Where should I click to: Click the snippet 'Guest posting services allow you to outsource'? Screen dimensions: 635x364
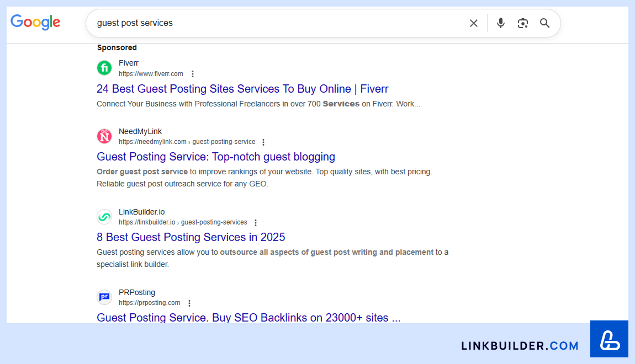pyautogui.click(x=272, y=259)
